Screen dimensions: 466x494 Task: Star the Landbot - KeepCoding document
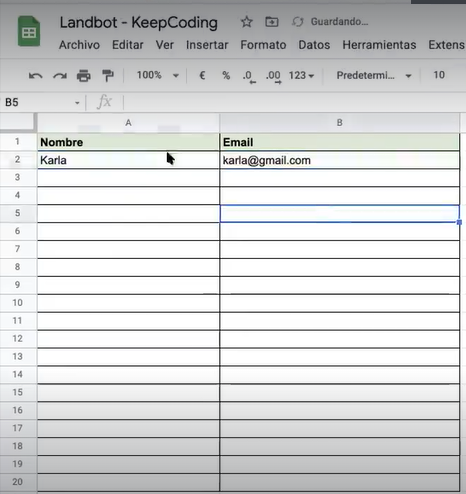pos(247,22)
